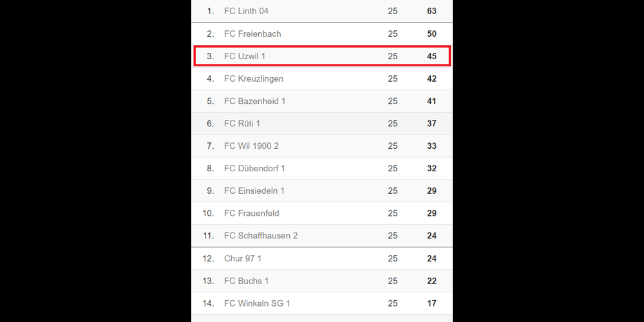Screen dimensions: 644x322
Task: Click FC Freienbach's 50 points cell
Action: 431,33
